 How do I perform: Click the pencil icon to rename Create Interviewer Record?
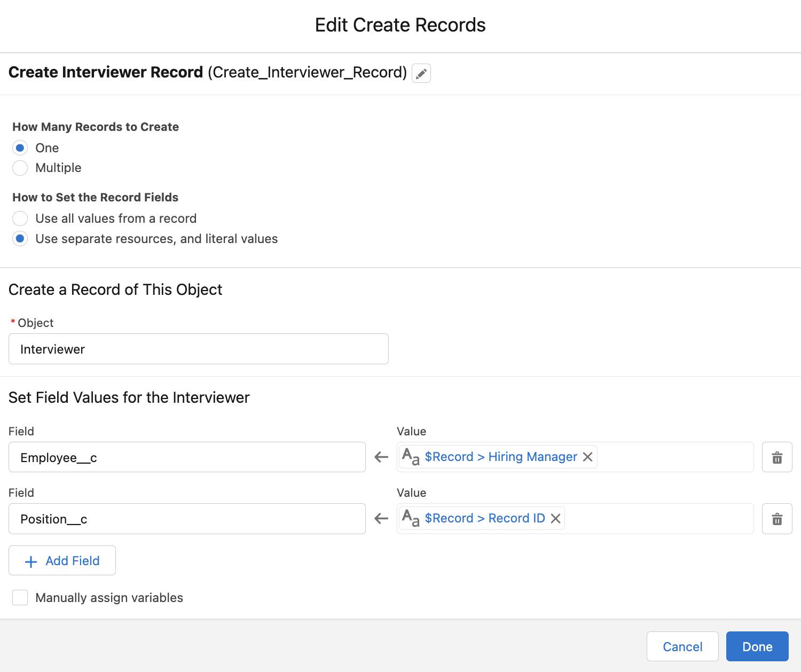421,73
